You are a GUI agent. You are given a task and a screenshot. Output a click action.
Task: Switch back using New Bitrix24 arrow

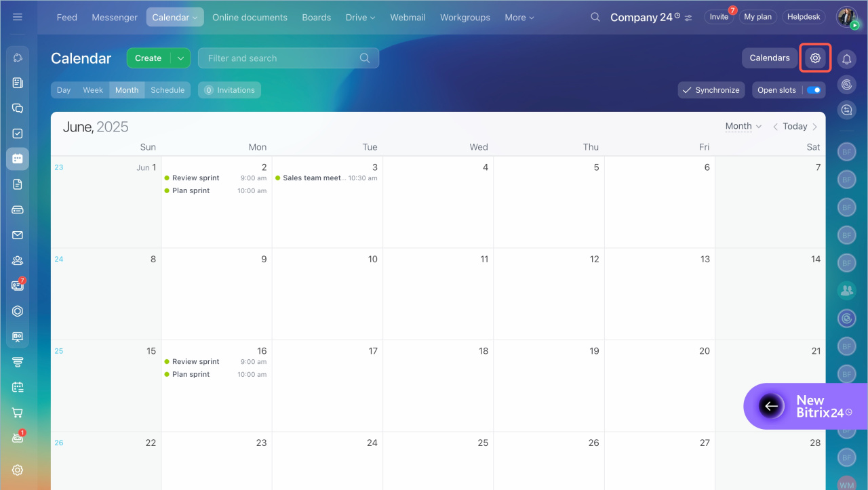[x=770, y=406]
